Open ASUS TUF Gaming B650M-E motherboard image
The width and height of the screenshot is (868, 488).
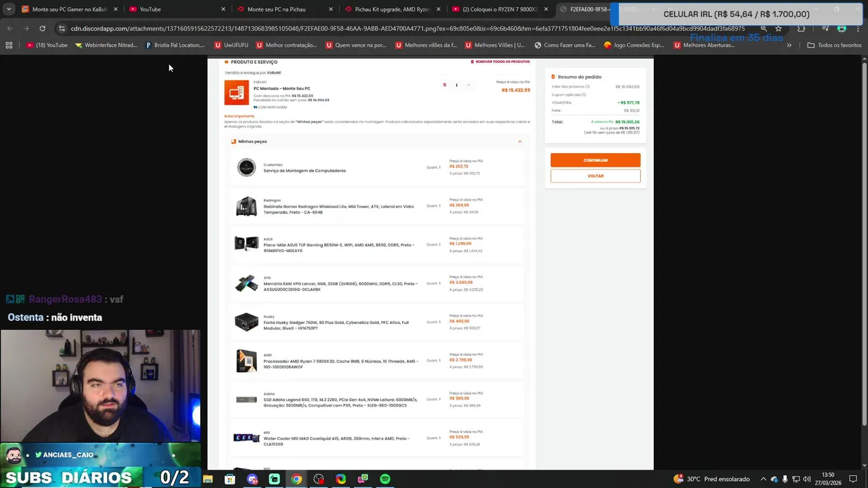246,244
